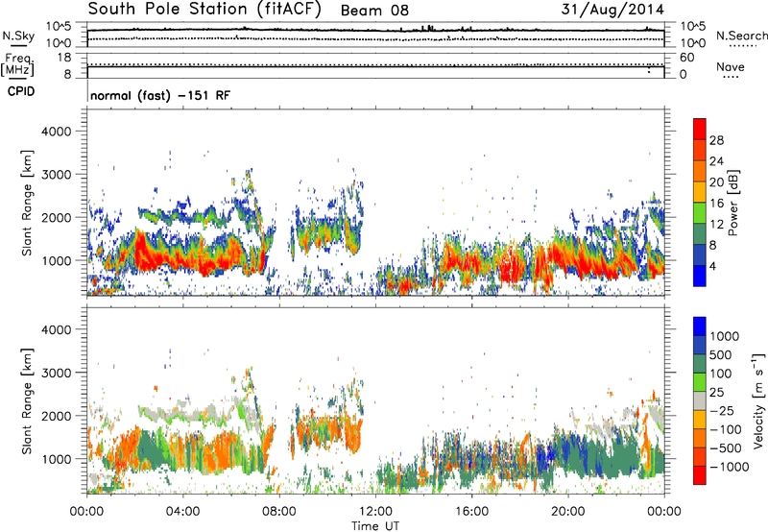Click the '-1000' Velocity scale value

point(729,467)
